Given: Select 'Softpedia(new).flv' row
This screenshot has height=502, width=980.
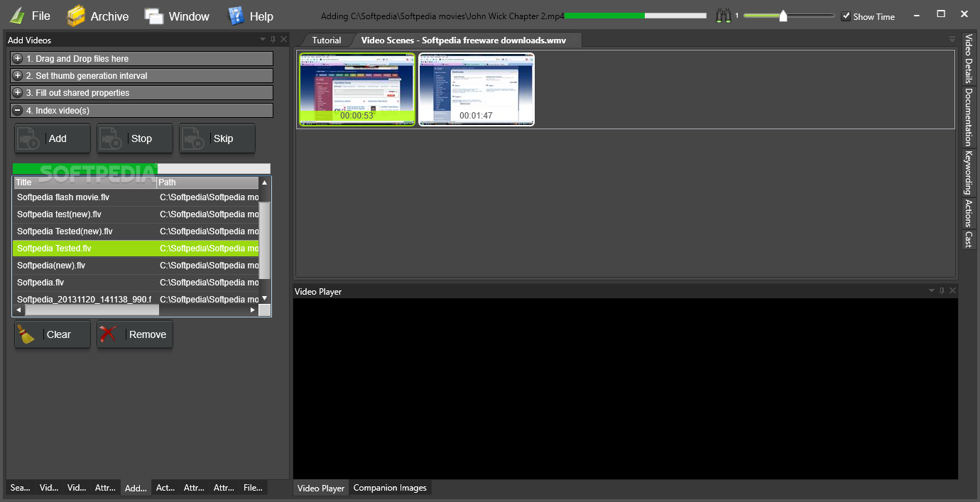Looking at the screenshot, I should click(x=136, y=266).
